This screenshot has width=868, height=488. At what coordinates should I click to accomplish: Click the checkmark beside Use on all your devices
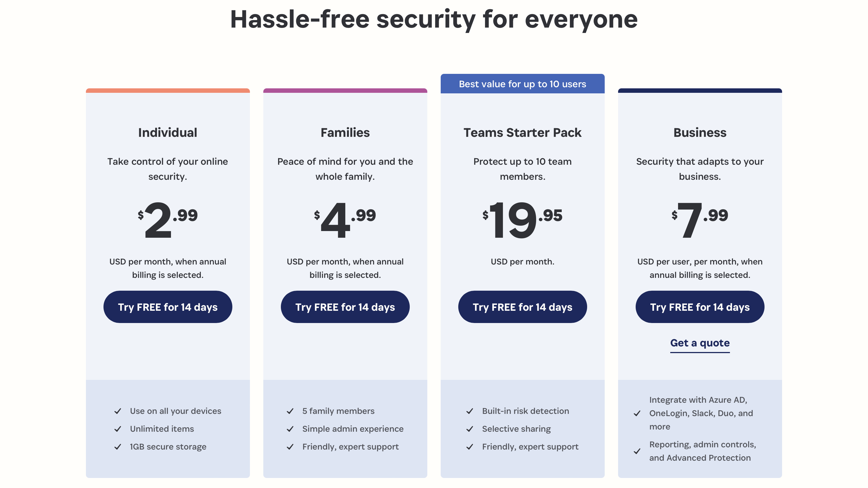(118, 411)
